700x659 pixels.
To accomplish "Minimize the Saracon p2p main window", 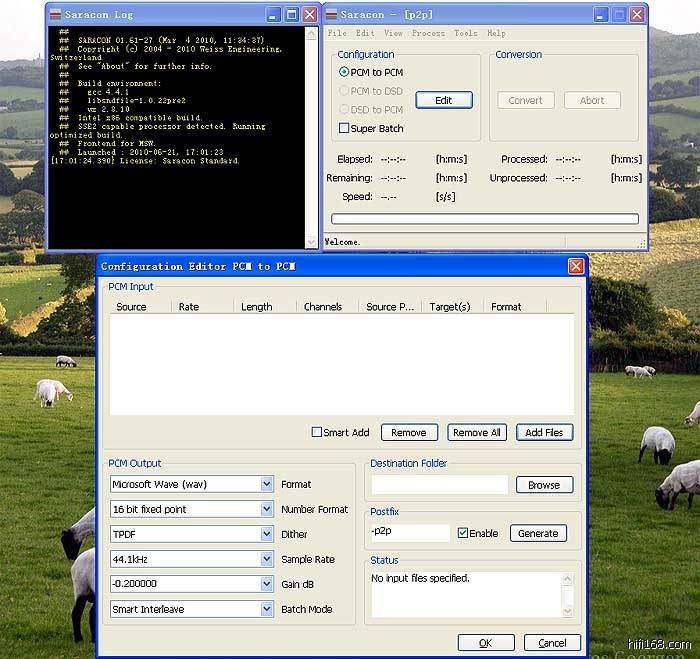I will point(599,15).
